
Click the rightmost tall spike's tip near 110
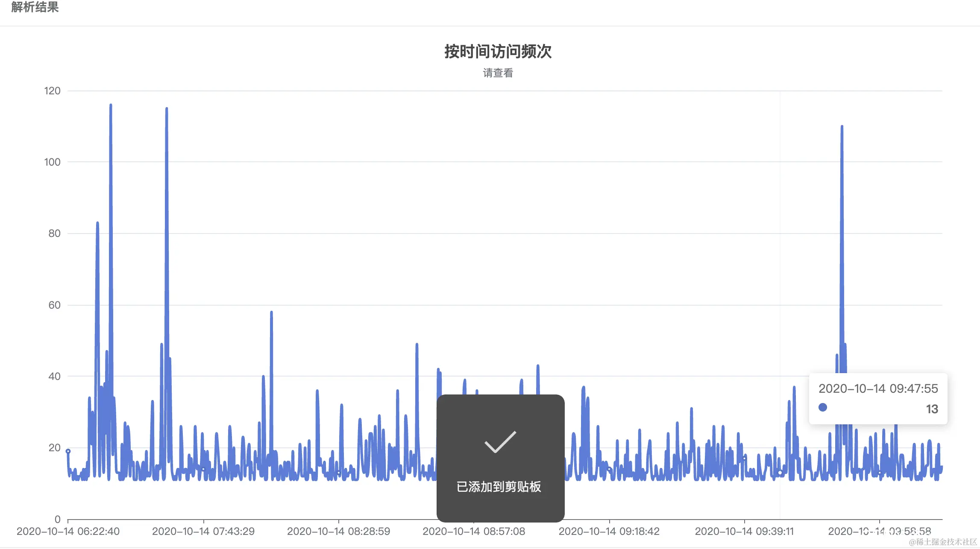tap(842, 127)
